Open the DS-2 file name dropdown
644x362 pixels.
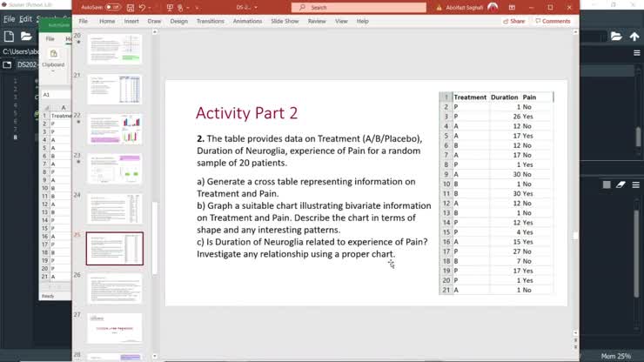256,8
